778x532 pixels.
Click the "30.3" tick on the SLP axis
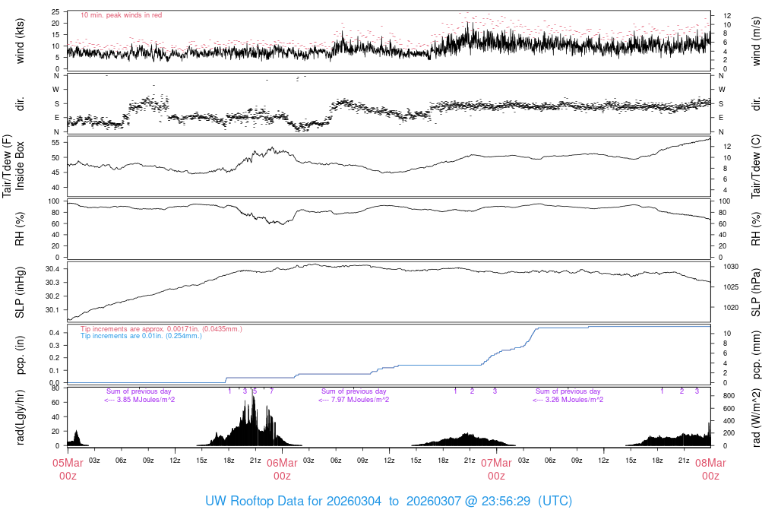click(x=52, y=283)
